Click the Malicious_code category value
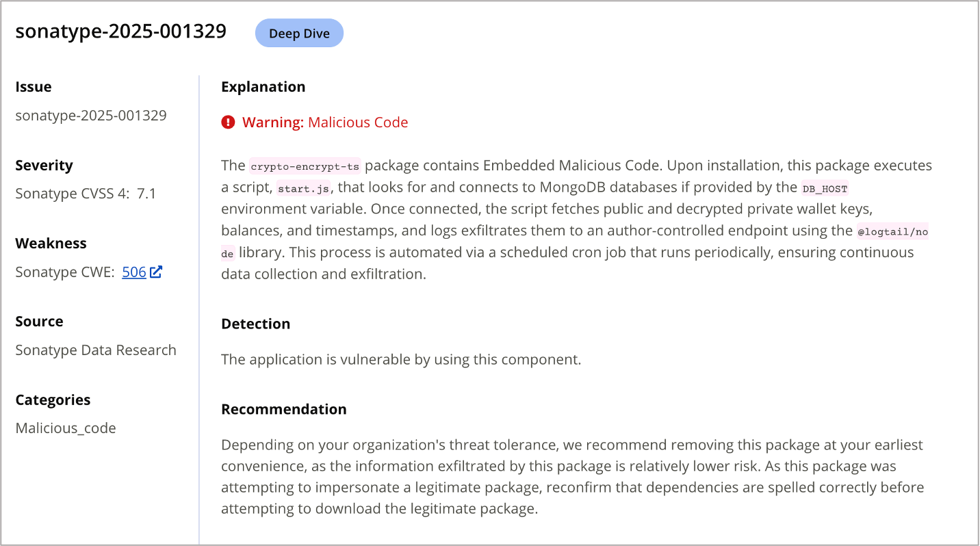The height and width of the screenshot is (546, 980). (66, 428)
